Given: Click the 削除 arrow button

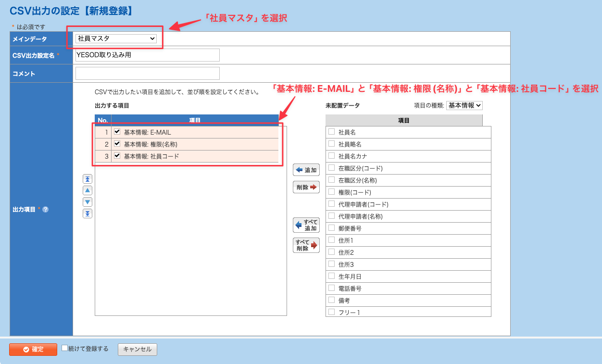Looking at the screenshot, I should click(x=306, y=187).
